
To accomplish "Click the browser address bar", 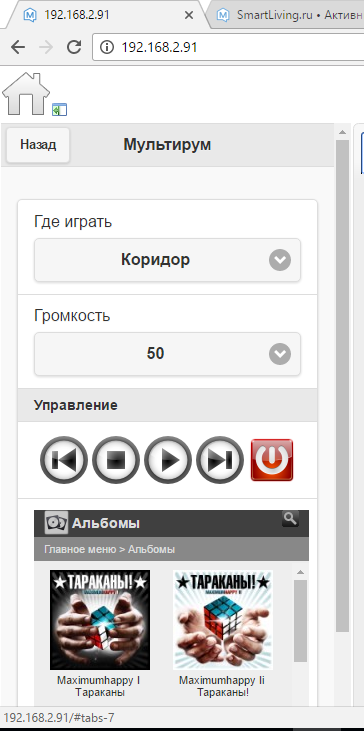I will (x=228, y=47).
